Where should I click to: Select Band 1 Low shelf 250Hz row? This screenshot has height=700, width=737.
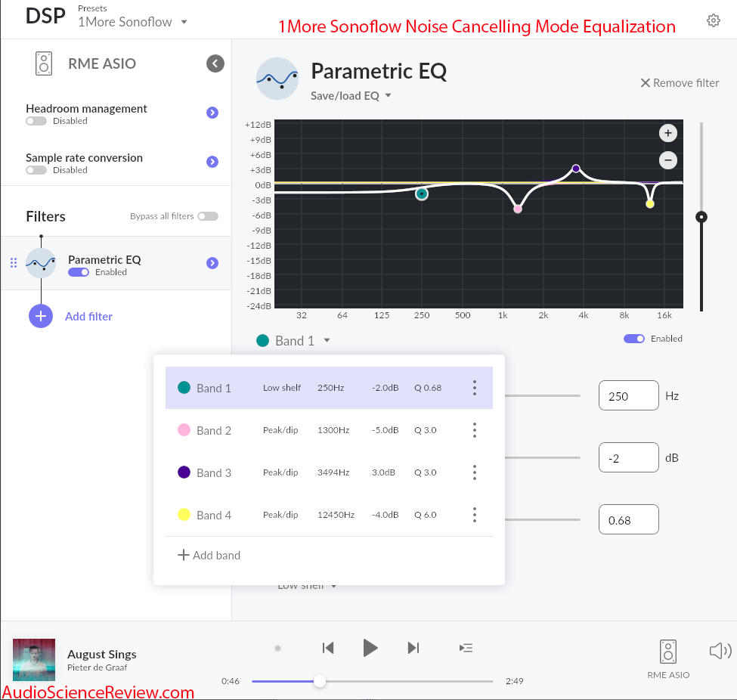click(x=329, y=388)
